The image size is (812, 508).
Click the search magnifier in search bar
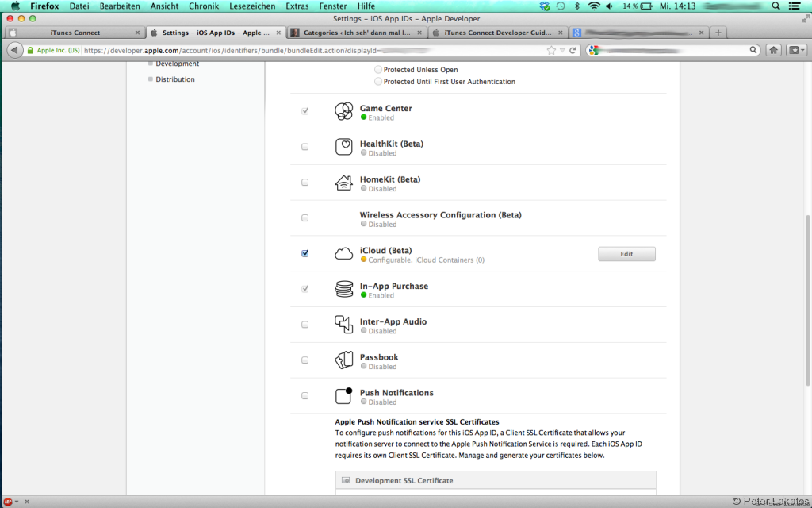pos(753,50)
